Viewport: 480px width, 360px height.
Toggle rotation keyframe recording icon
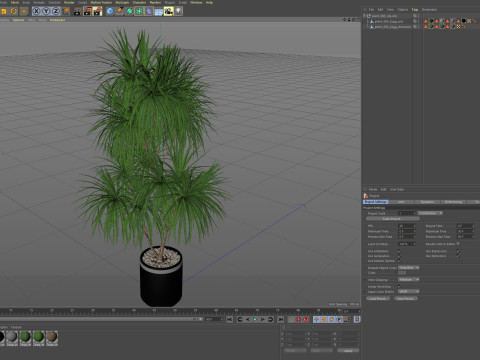332,319
